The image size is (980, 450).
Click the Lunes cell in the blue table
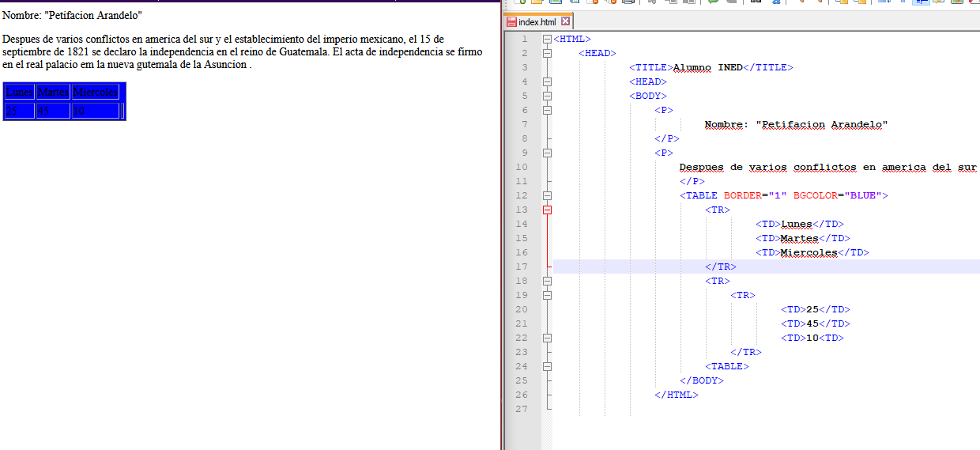(19, 93)
